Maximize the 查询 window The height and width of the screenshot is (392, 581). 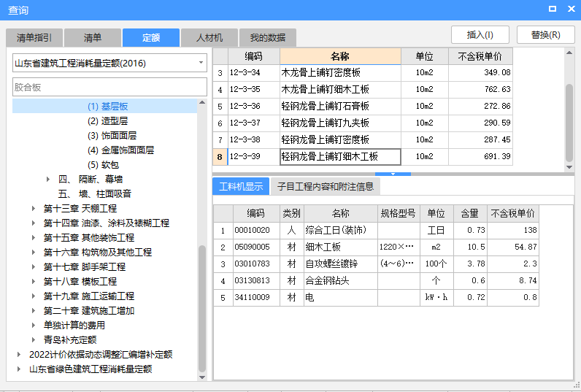(x=552, y=9)
